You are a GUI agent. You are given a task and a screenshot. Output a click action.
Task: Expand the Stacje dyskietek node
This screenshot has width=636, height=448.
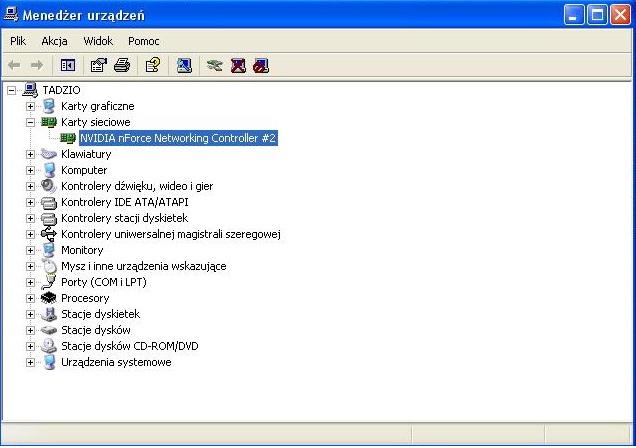click(x=30, y=314)
